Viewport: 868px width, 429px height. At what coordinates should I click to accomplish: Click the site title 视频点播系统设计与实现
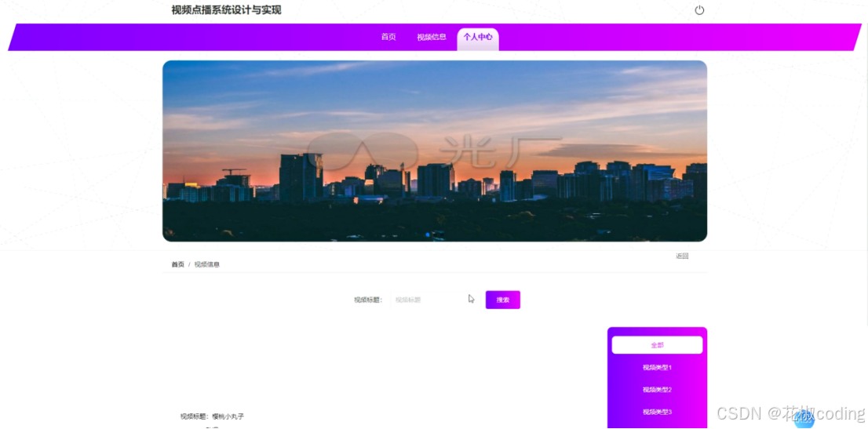click(226, 10)
